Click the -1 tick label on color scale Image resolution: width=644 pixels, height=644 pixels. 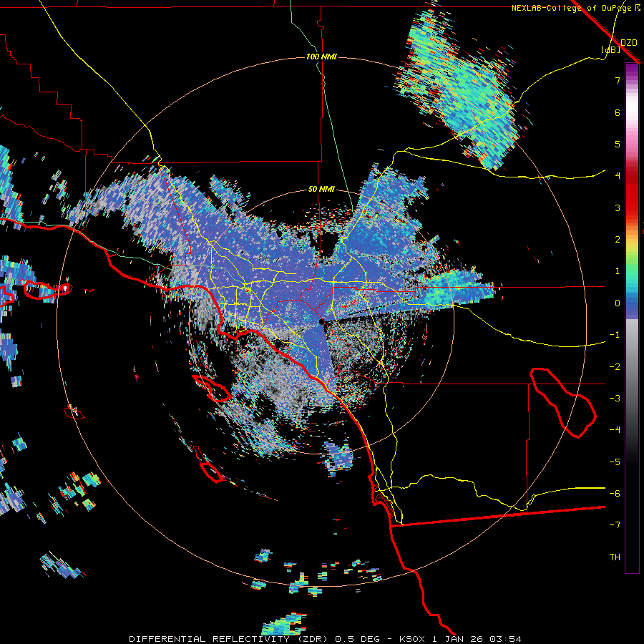pyautogui.click(x=615, y=335)
